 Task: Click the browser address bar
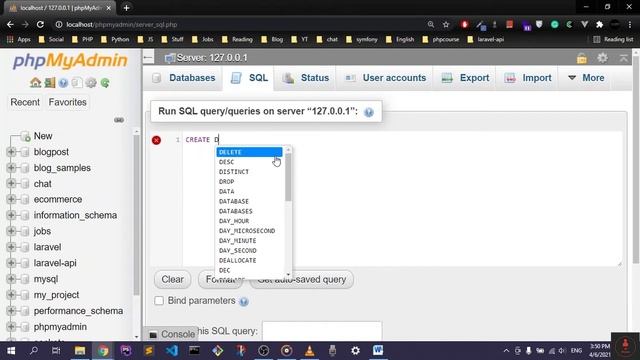241,24
